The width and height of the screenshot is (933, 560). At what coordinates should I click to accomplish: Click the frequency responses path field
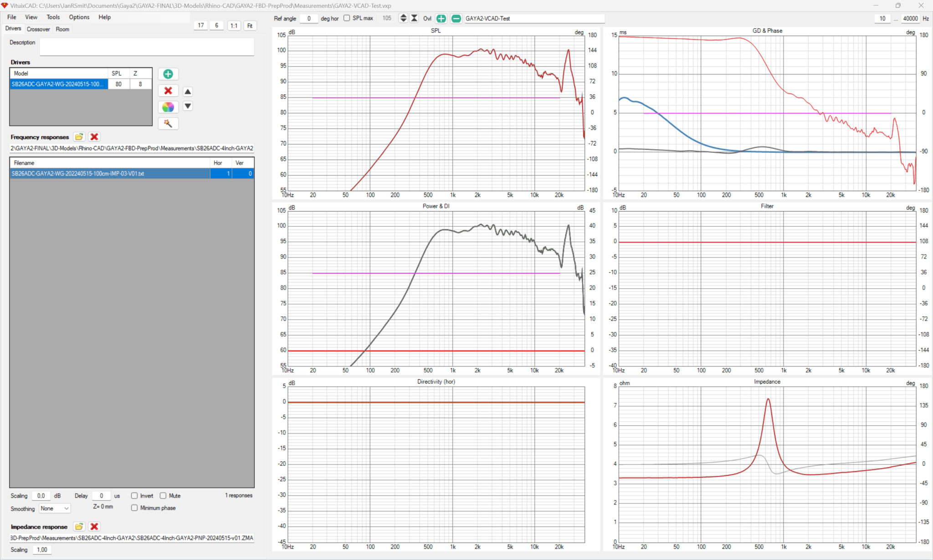[x=132, y=148]
